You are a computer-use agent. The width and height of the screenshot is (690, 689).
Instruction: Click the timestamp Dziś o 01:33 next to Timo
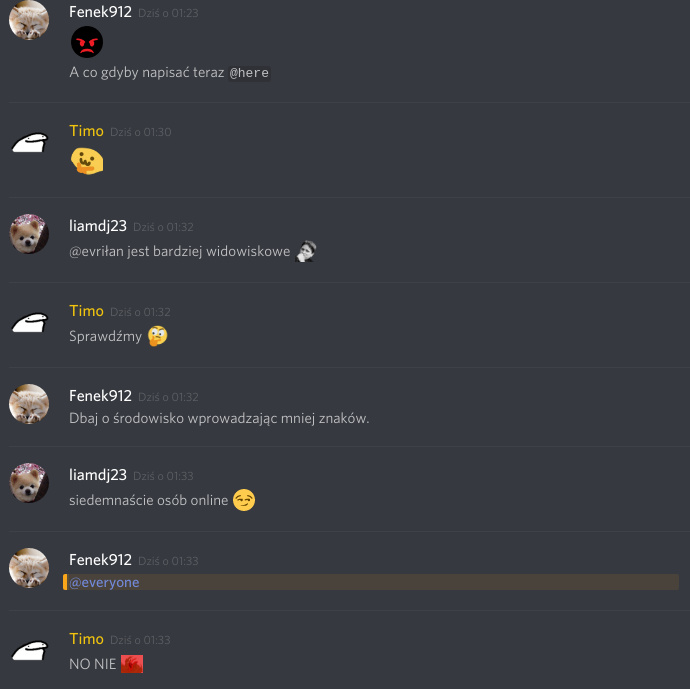tap(140, 640)
